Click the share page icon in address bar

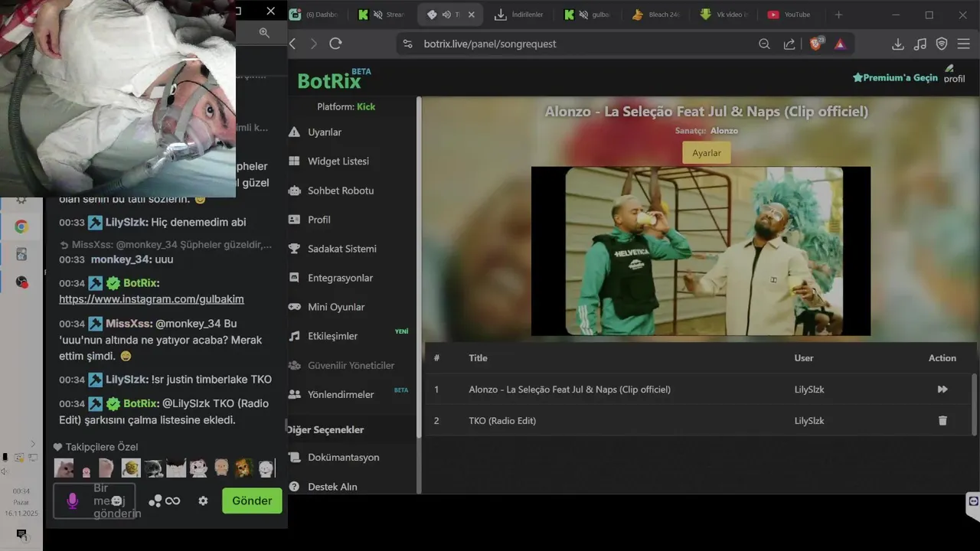point(789,44)
